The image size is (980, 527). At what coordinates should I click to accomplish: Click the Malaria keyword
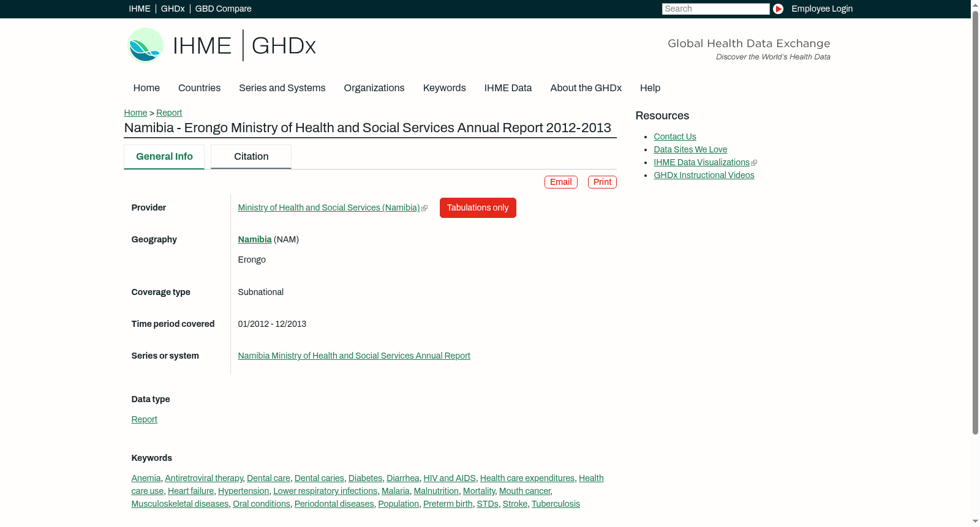(396, 491)
